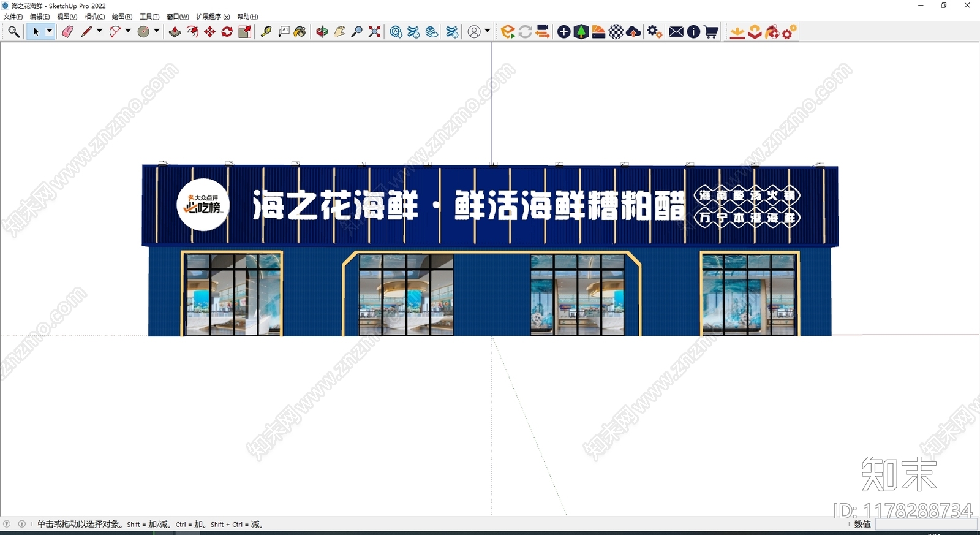Select the Scale tool

point(244,32)
